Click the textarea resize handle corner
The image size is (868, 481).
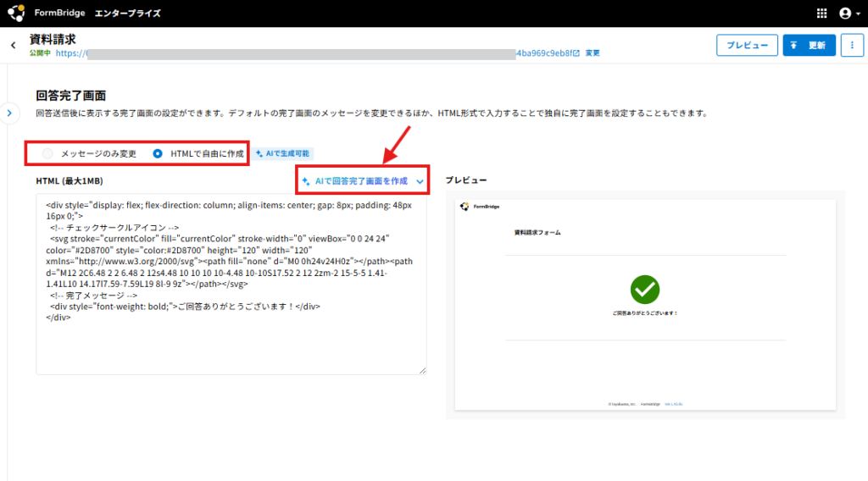coord(422,370)
